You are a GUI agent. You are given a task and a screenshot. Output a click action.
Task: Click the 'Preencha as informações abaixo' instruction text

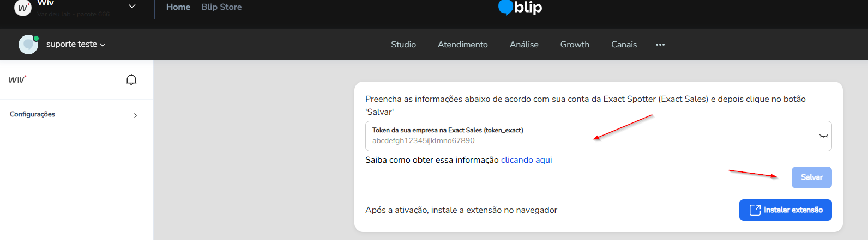click(x=586, y=106)
